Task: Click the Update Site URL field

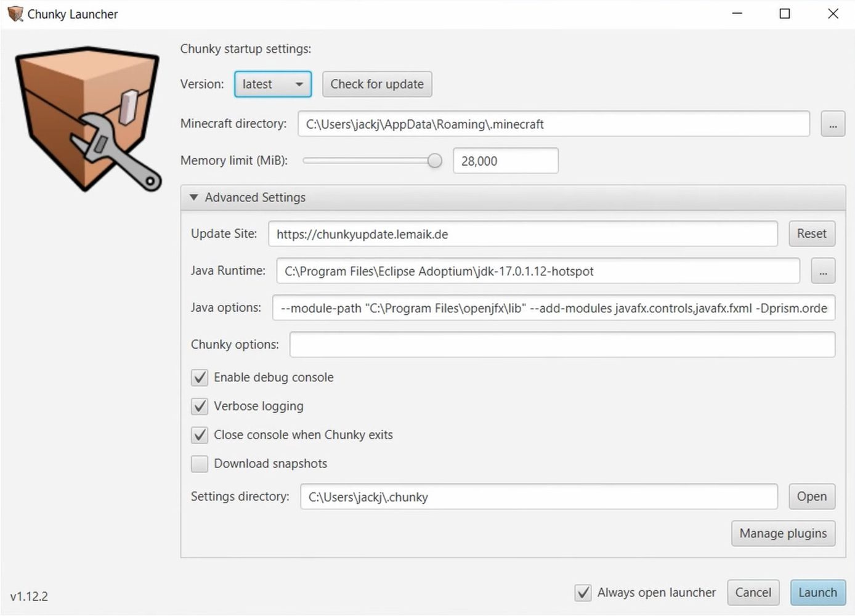Action: pos(523,234)
